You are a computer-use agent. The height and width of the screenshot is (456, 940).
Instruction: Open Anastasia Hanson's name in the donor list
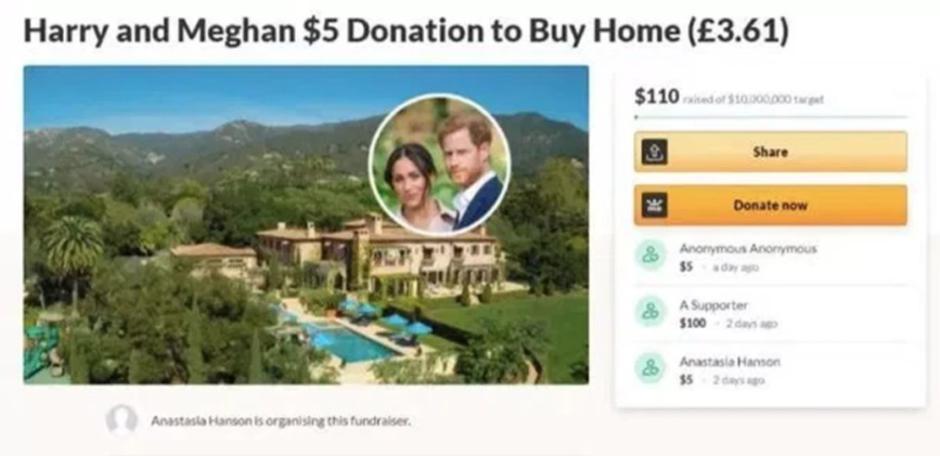coord(730,361)
